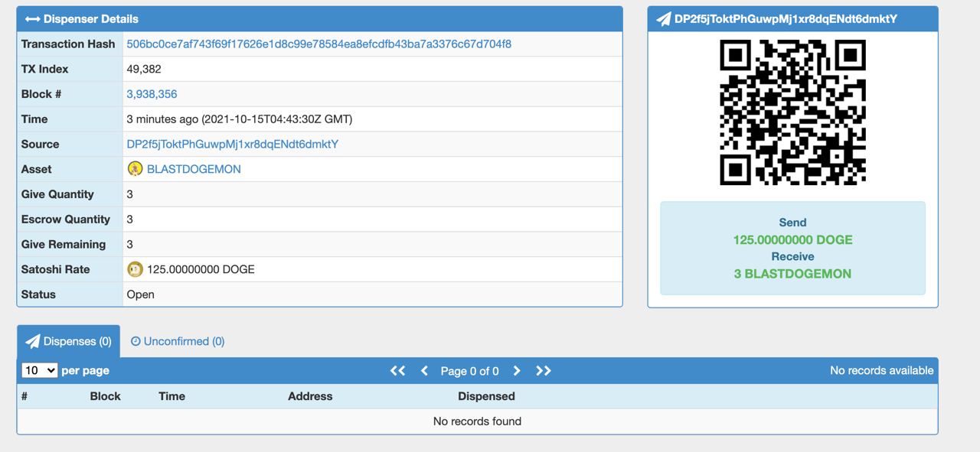
Task: Click the TX Index value 49,382
Action: 144,69
